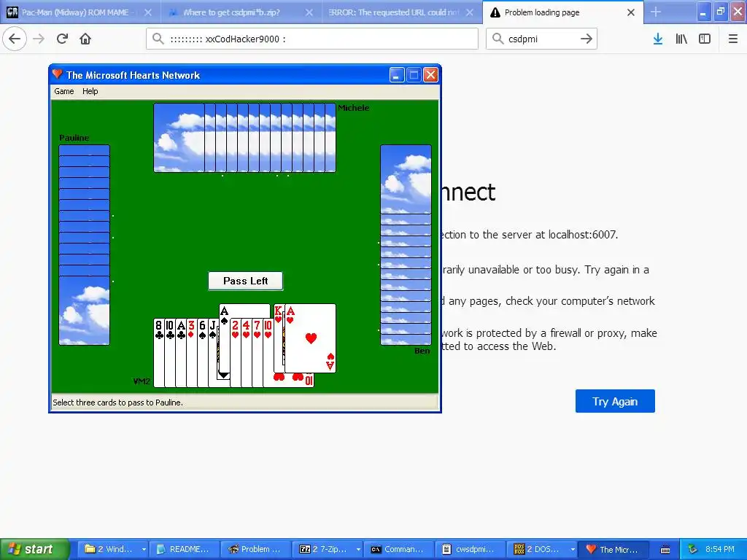The width and height of the screenshot is (747, 560).
Task: Click 'The Micr...' Hearts taskbar button
Action: point(613,550)
